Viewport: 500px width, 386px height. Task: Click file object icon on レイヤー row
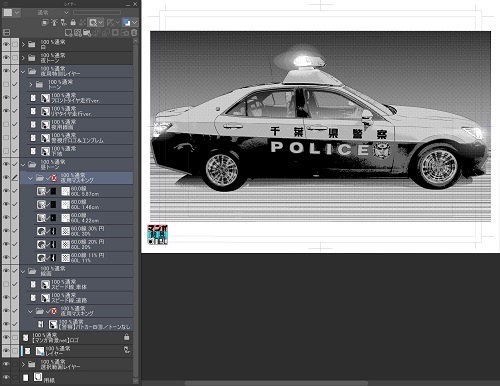coord(127,350)
